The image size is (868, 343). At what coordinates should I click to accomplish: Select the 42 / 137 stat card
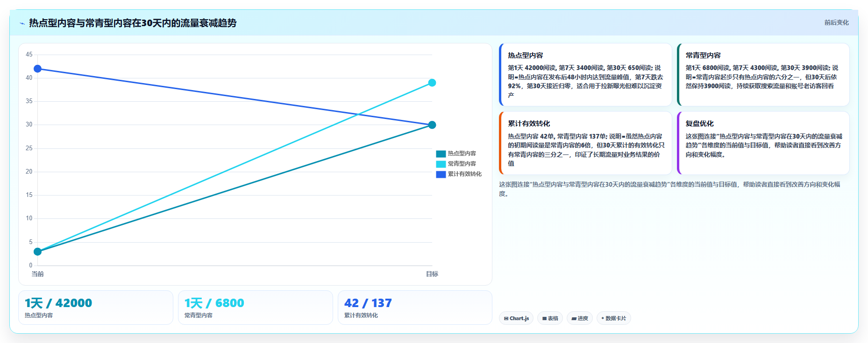pyautogui.click(x=415, y=308)
